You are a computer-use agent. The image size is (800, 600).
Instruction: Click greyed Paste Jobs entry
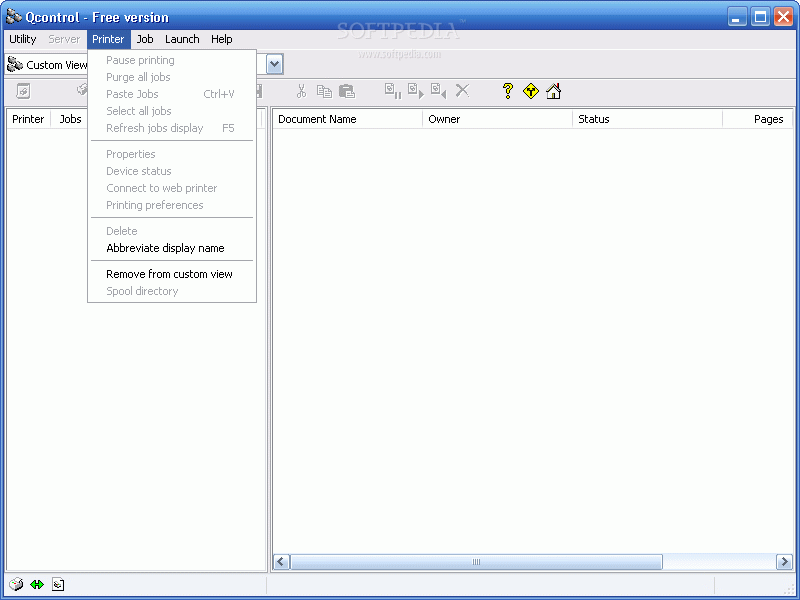(172, 94)
